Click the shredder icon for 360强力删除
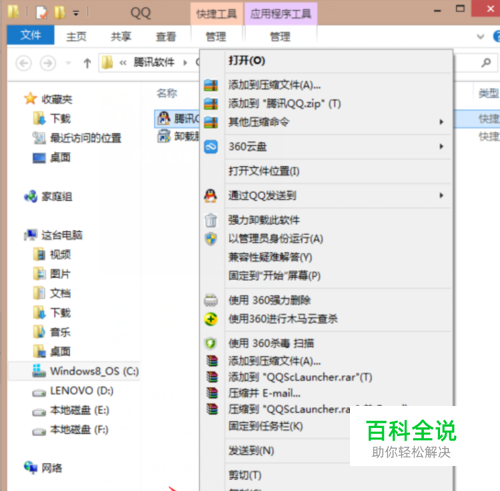This screenshot has width=500, height=491. click(211, 300)
